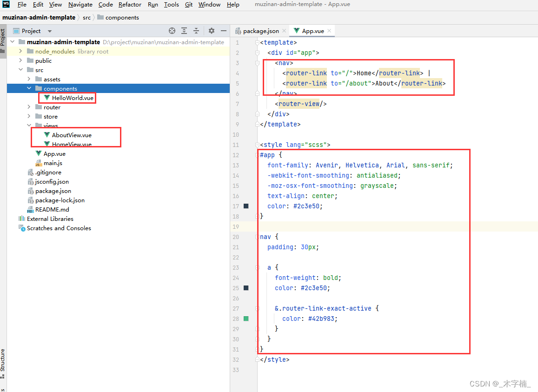This screenshot has height=392, width=538.
Task: Select External Libraries node
Action: pos(50,219)
